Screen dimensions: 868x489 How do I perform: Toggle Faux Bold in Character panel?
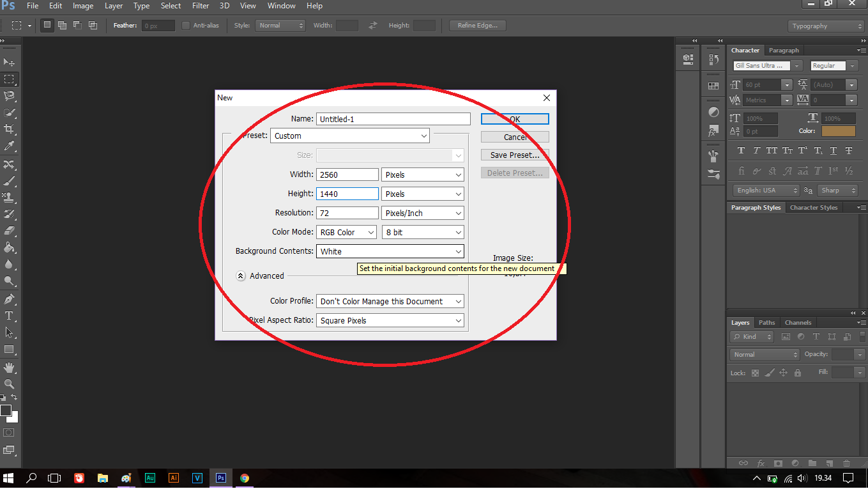[x=741, y=151]
